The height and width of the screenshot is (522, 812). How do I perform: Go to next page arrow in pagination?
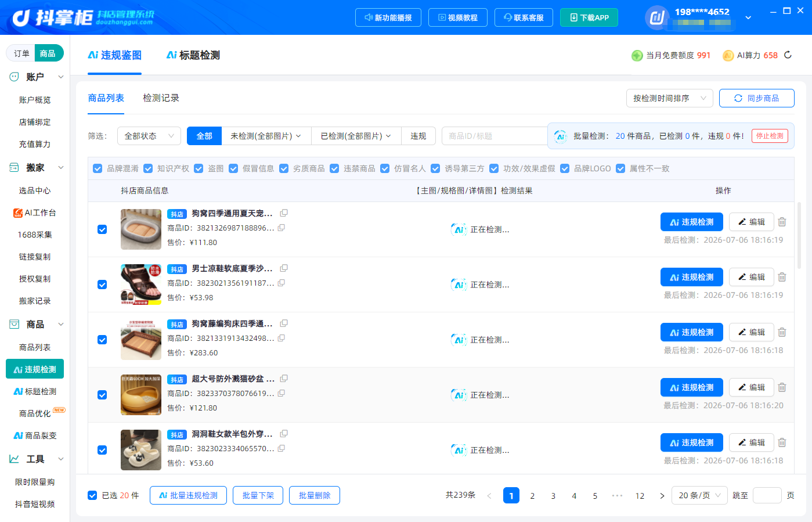(x=662, y=496)
